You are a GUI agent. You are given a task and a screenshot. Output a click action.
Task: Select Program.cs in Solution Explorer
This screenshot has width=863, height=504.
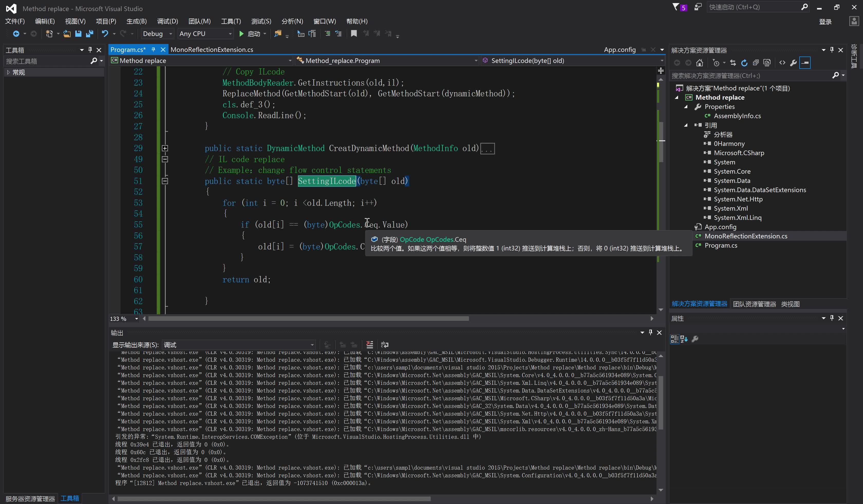point(720,246)
